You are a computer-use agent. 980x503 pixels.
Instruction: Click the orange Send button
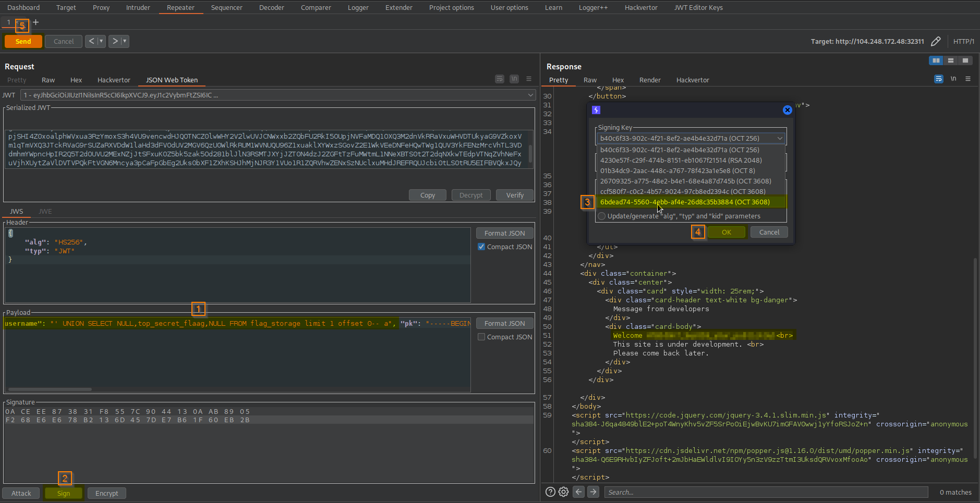tap(23, 41)
